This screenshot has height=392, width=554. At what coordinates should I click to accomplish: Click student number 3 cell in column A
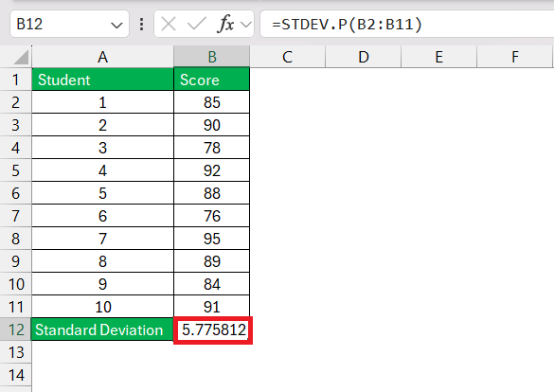coord(103,148)
